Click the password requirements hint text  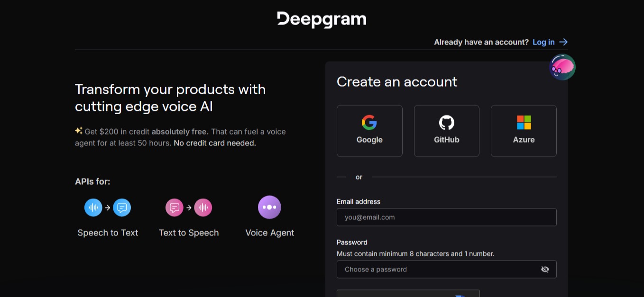415,254
